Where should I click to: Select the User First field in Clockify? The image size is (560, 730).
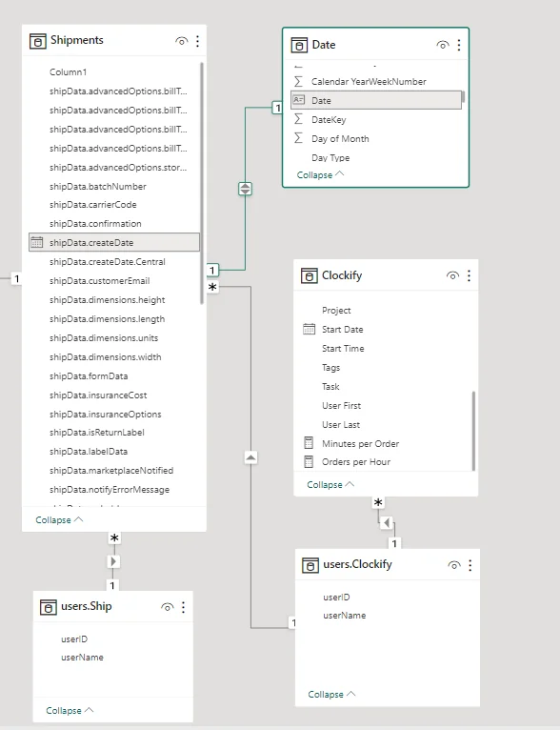point(341,406)
